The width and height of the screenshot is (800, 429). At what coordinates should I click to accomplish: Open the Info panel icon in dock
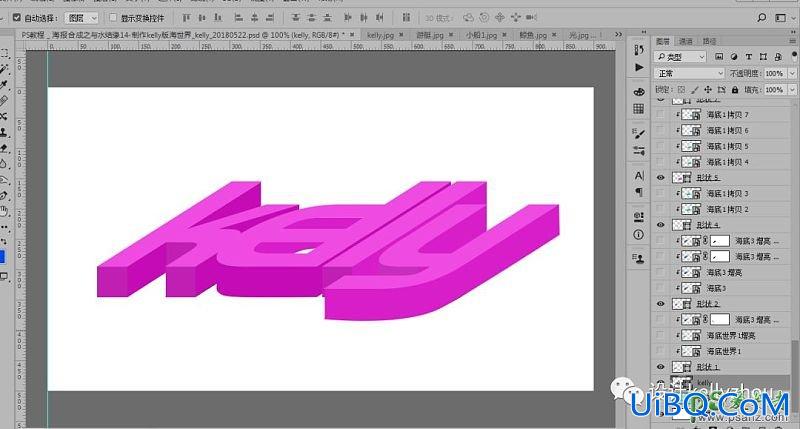[639, 235]
